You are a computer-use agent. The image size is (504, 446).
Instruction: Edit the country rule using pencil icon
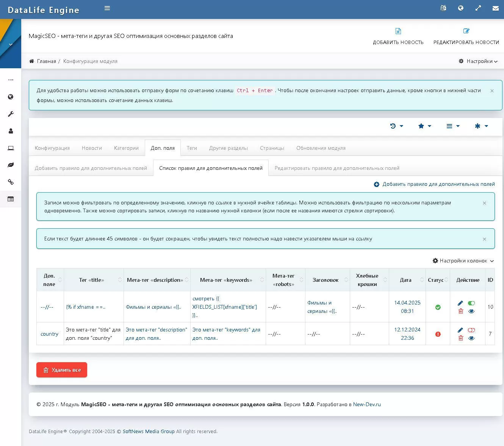click(460, 330)
